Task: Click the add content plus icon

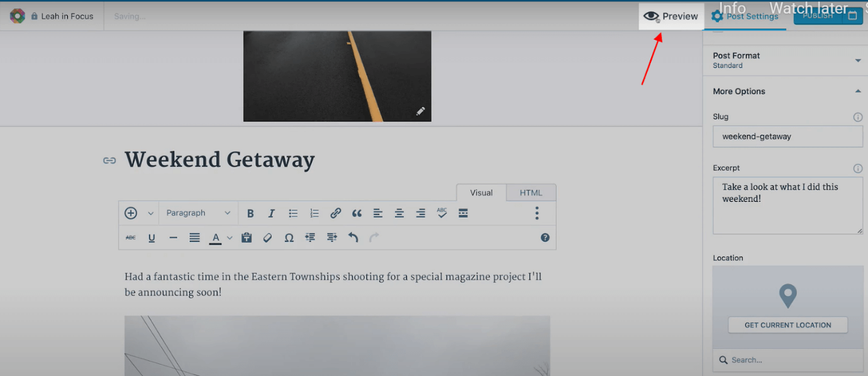Action: [131, 213]
